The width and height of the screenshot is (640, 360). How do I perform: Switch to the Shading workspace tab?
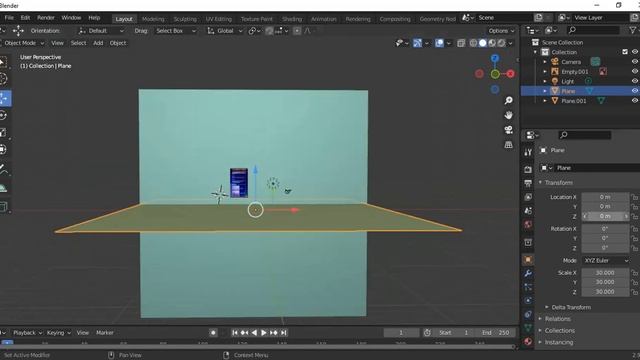click(292, 19)
